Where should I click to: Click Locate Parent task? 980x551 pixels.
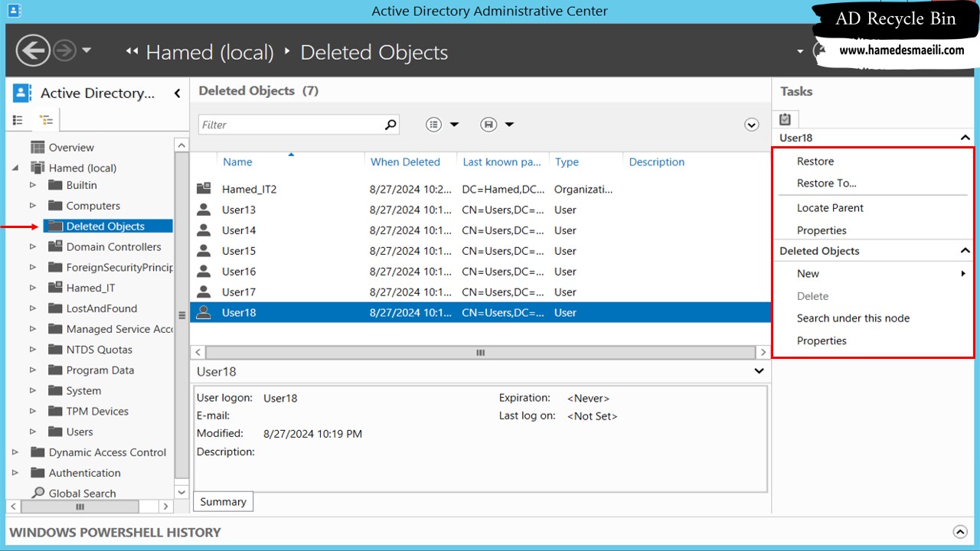coord(830,208)
